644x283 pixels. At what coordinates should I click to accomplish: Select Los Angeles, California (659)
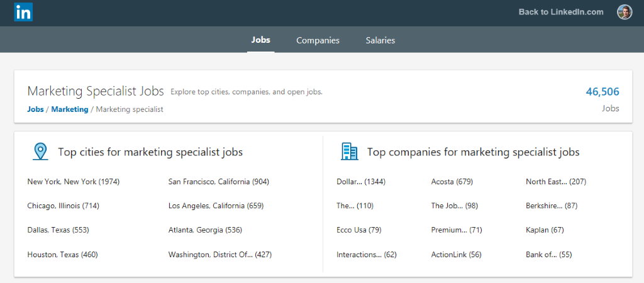pyautogui.click(x=216, y=206)
